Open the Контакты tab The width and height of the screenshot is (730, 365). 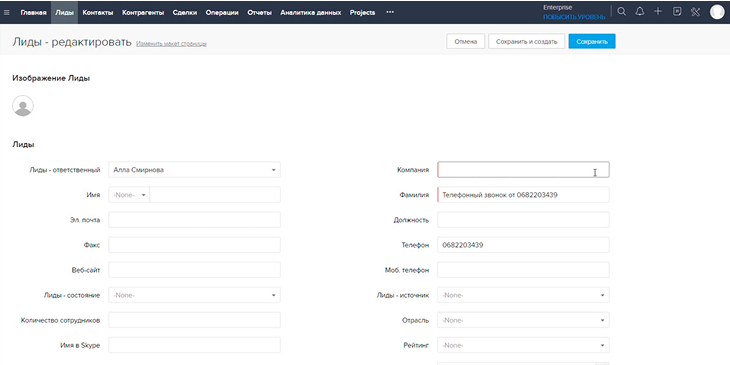coord(98,13)
